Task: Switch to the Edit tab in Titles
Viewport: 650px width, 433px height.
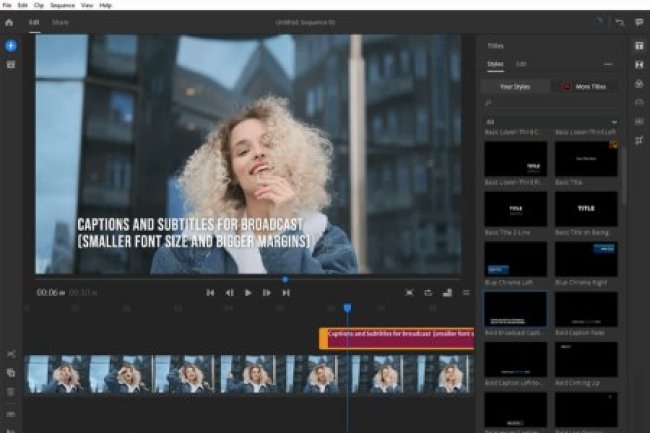Action: (521, 64)
